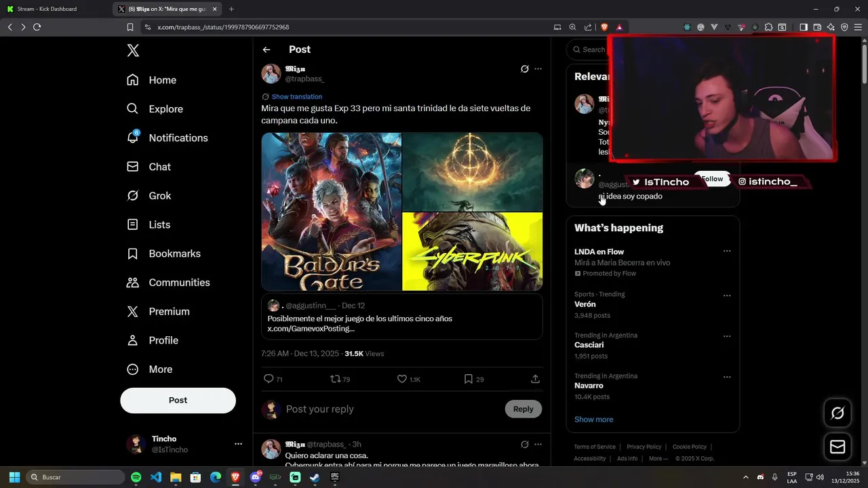Open options for Verón trend
The height and width of the screenshot is (488, 868).
pos(727,296)
